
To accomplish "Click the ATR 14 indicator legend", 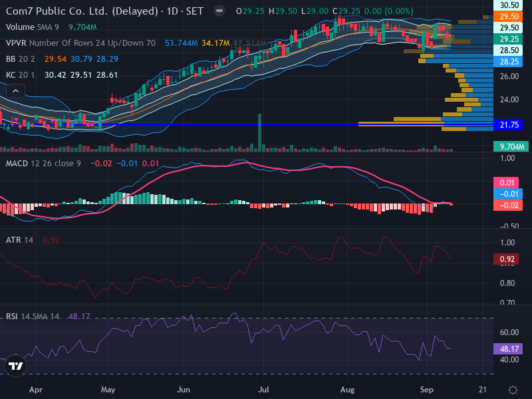I will click(20, 240).
